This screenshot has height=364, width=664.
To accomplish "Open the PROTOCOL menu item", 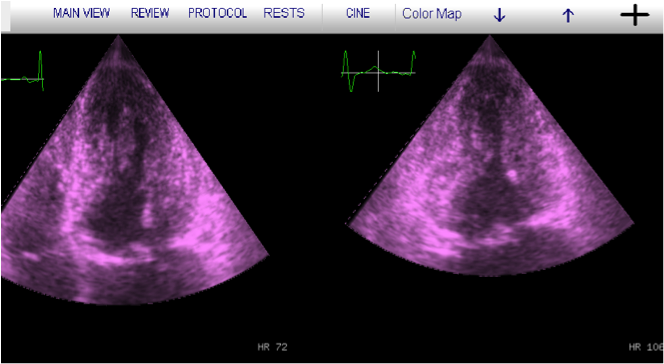I will coord(218,13).
